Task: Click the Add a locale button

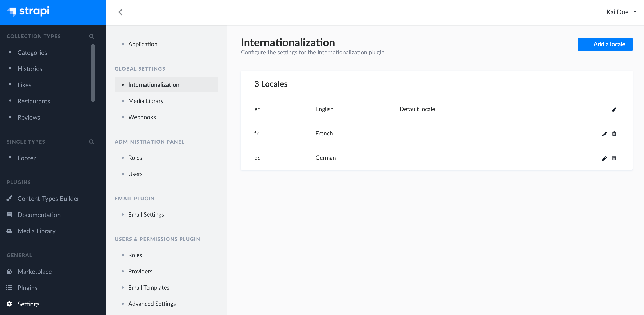Action: point(605,44)
